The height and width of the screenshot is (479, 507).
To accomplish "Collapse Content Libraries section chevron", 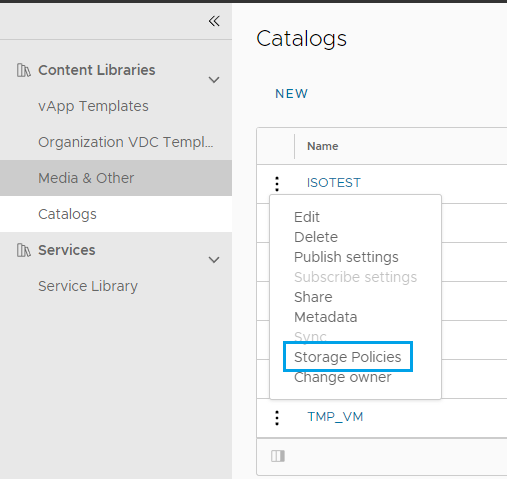I will 214,80.
